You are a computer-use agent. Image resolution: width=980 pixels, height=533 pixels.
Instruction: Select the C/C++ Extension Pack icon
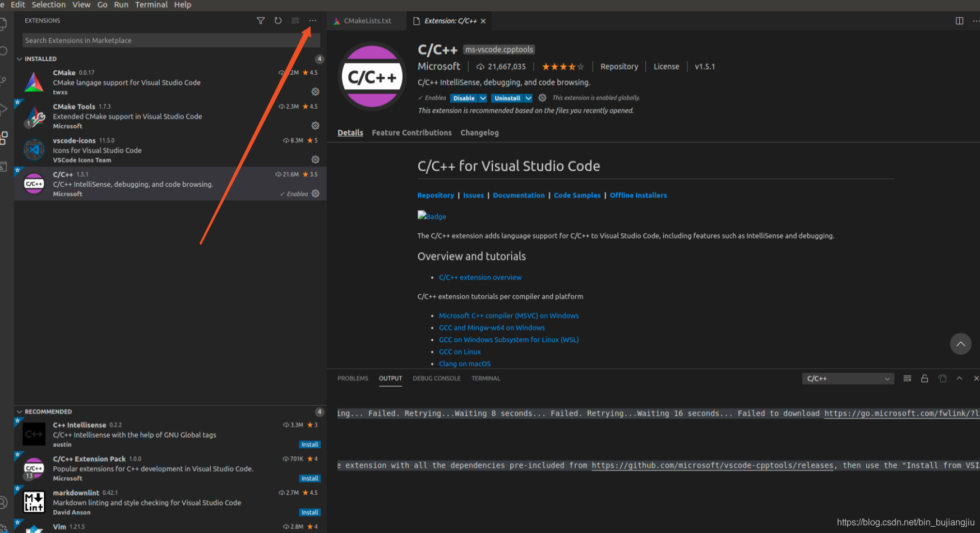[x=34, y=468]
